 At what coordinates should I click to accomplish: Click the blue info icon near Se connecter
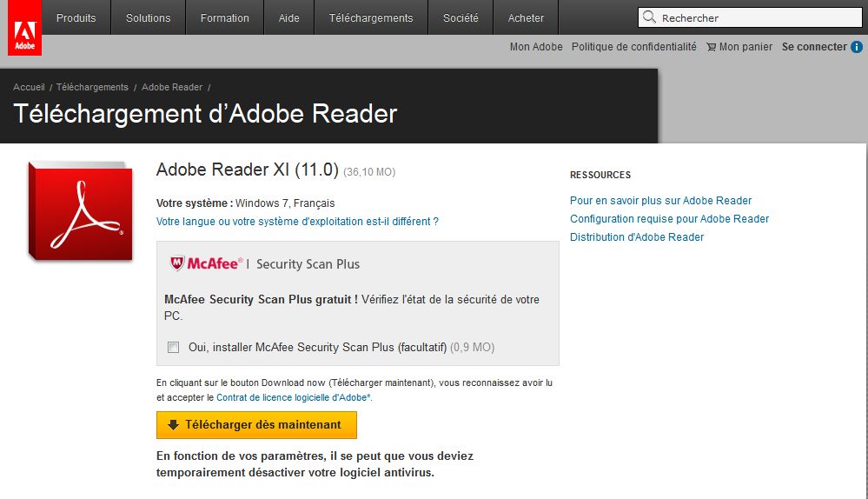857,47
